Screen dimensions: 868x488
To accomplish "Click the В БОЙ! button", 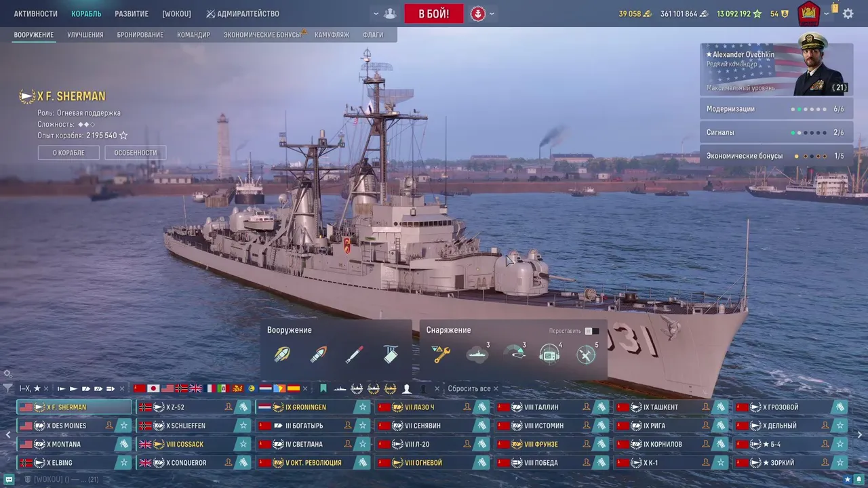I will coord(434,14).
